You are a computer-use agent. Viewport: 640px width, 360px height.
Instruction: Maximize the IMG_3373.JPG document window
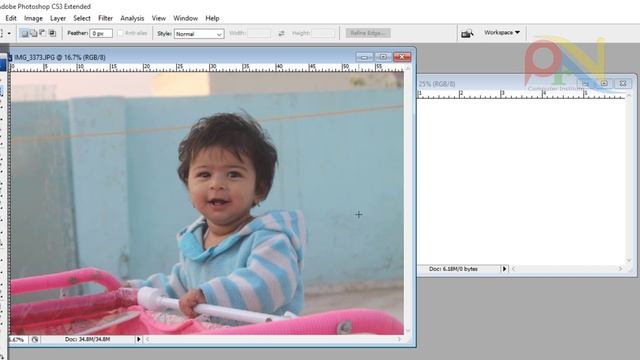[383, 57]
